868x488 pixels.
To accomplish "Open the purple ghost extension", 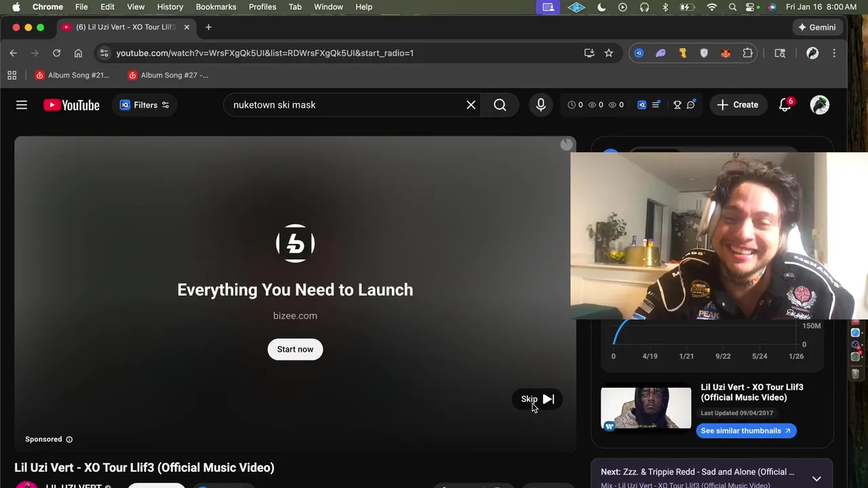I will pos(660,53).
